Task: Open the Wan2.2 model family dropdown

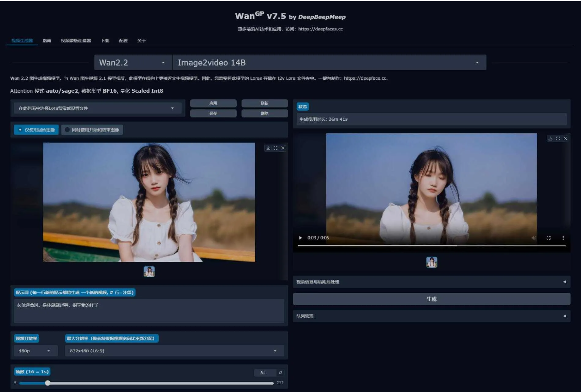Action: (x=132, y=63)
